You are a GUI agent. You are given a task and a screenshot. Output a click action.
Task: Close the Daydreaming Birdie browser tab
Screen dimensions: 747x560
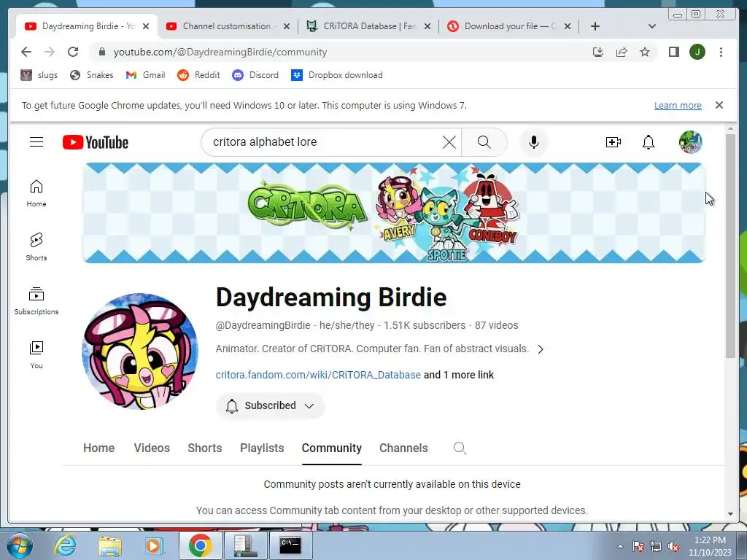click(146, 26)
